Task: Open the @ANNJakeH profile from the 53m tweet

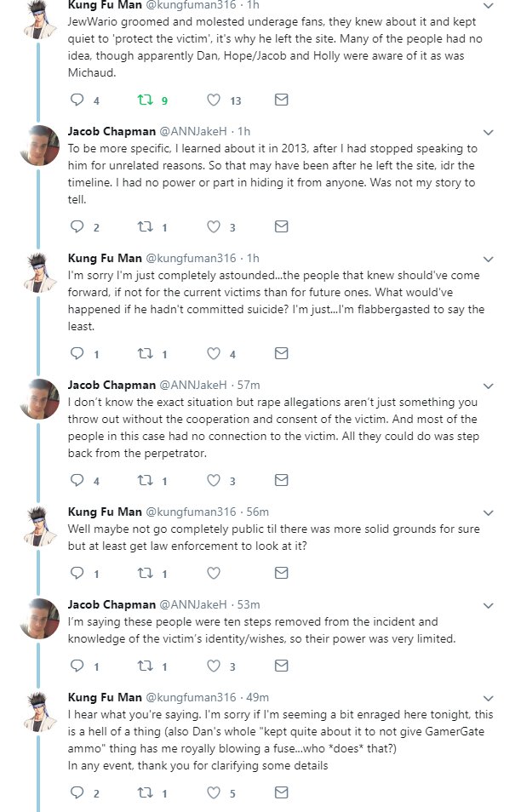Action: pyautogui.click(x=192, y=605)
